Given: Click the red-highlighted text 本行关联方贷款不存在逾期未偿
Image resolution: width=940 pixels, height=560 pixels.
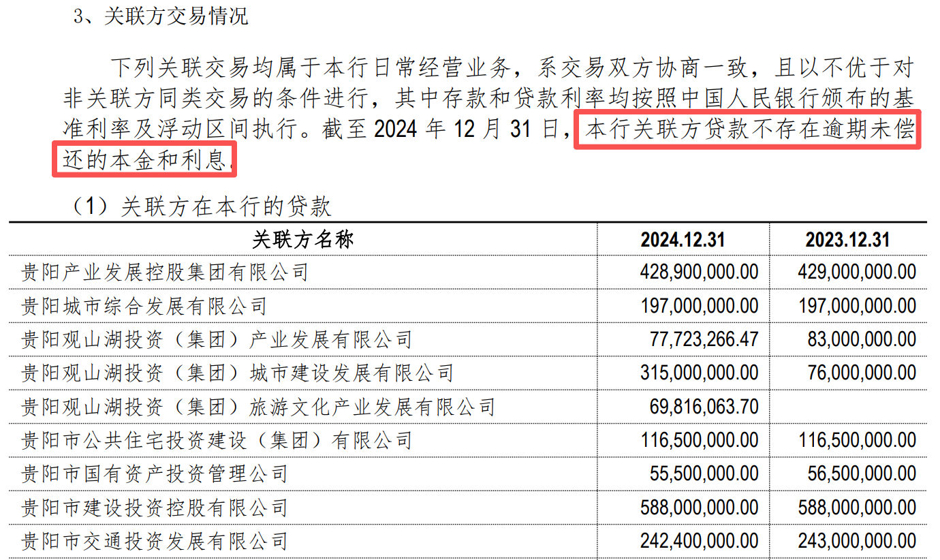Looking at the screenshot, I should (748, 129).
